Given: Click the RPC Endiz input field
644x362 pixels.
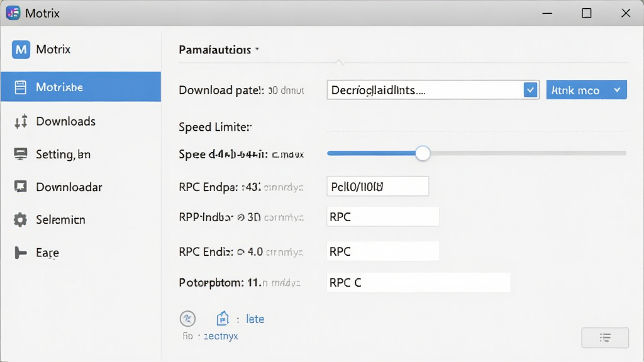Looking at the screenshot, I should (383, 251).
